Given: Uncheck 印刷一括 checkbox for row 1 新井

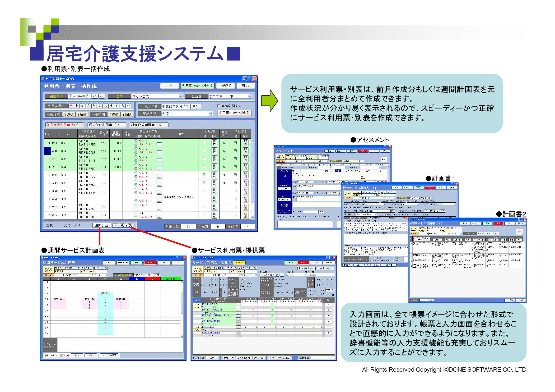Looking at the screenshot, I should point(235,143).
